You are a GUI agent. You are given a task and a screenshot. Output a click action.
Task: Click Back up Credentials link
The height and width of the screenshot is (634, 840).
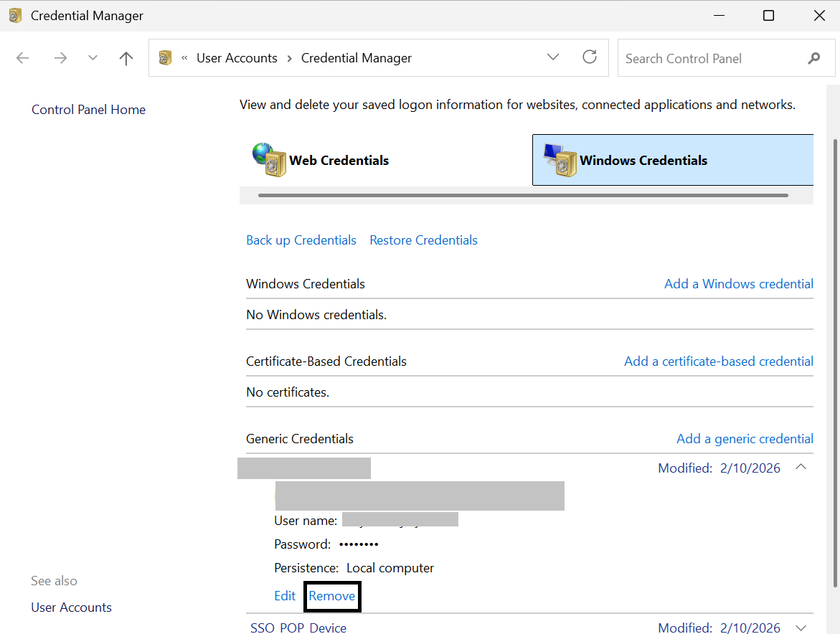click(301, 240)
